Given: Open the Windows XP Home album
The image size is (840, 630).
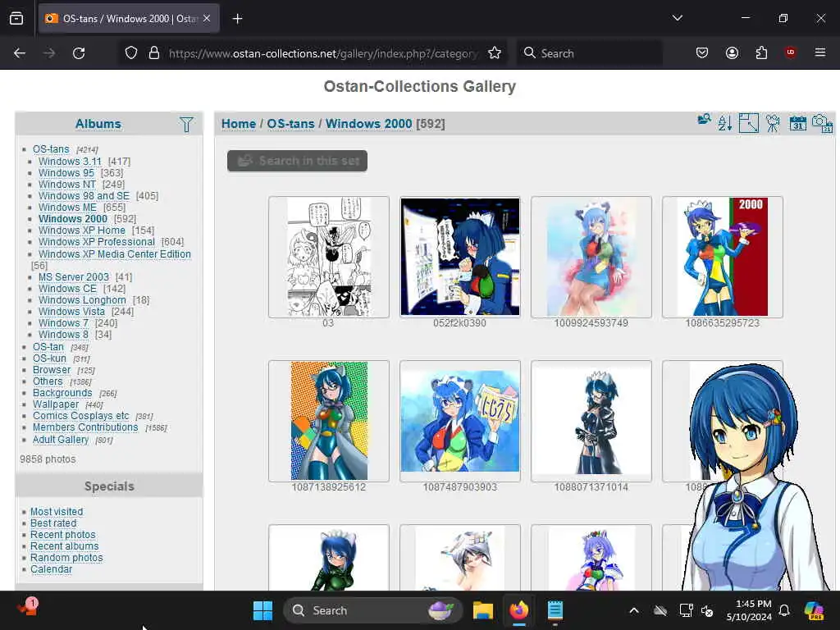Looking at the screenshot, I should [81, 231].
